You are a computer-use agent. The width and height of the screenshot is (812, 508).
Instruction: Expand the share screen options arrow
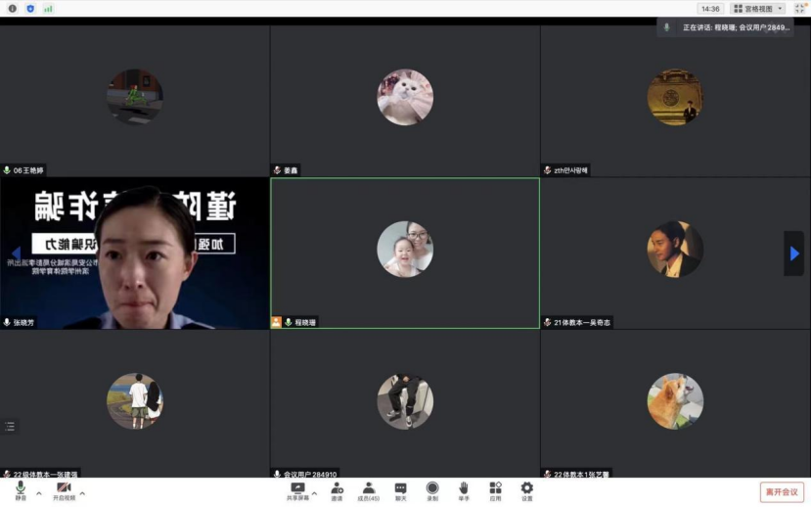(x=314, y=493)
